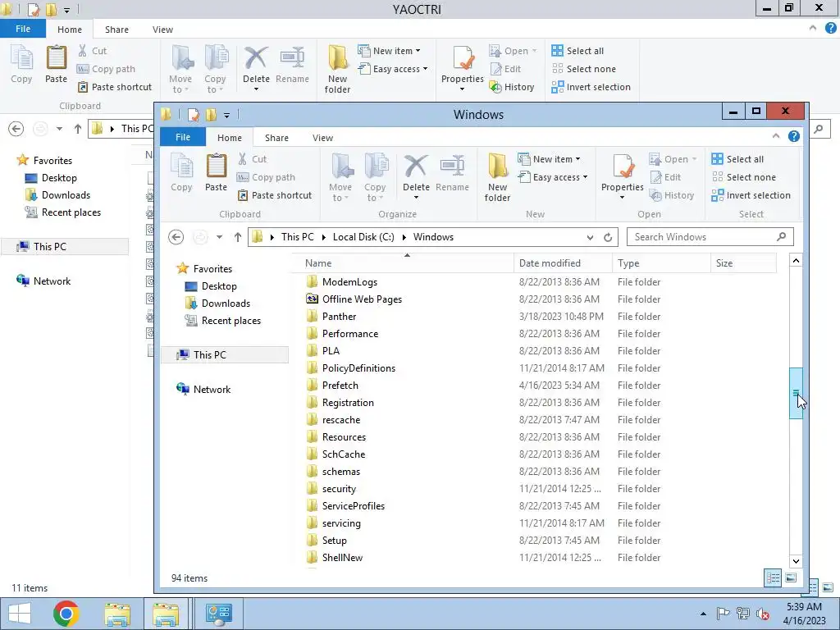Image resolution: width=840 pixels, height=630 pixels.
Task: Click Invert selection in Windows window
Action: (x=751, y=195)
